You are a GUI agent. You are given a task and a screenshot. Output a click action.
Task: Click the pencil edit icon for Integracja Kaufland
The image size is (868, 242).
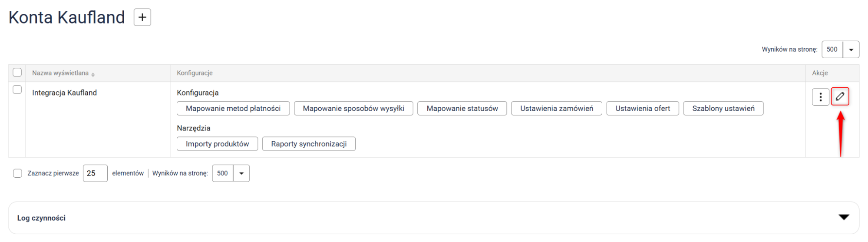(x=840, y=96)
